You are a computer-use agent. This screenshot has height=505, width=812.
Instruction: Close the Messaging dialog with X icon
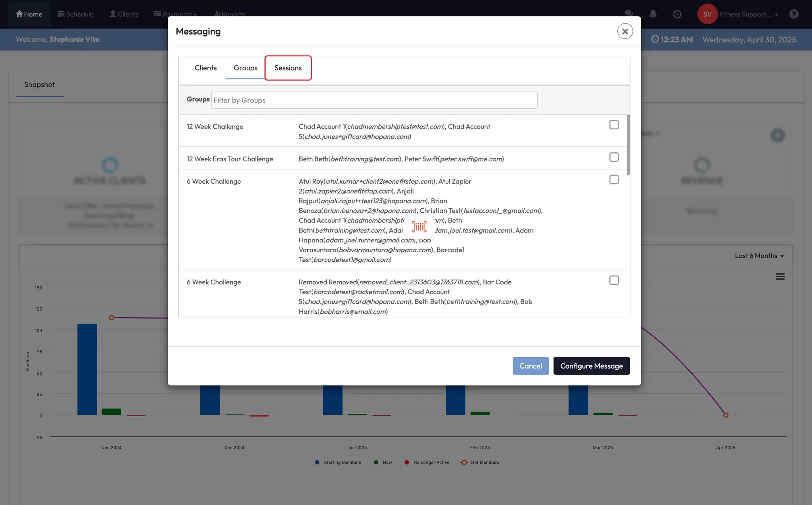coord(625,31)
